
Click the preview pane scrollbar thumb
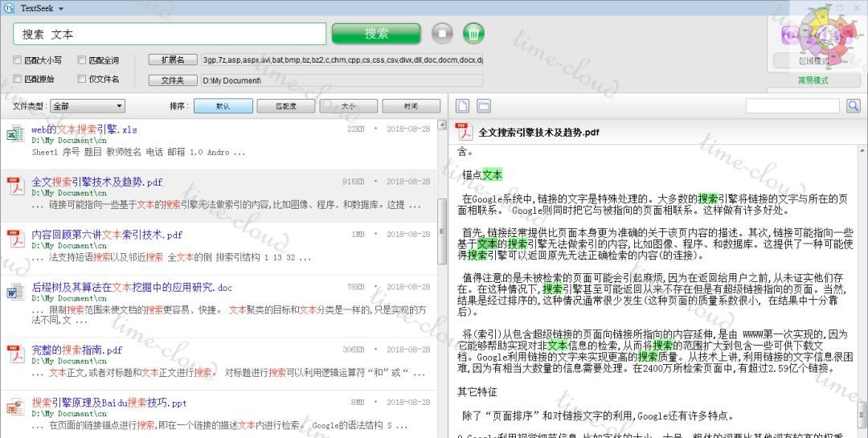(863, 415)
